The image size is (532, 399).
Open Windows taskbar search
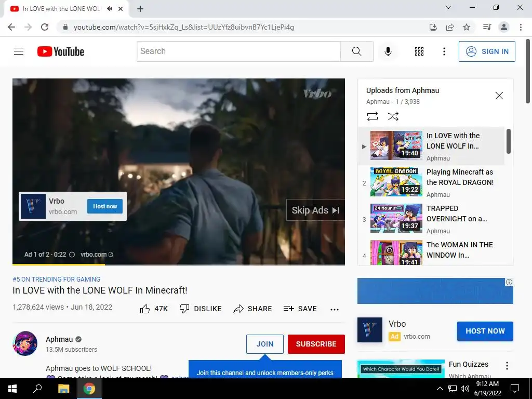pos(37,389)
